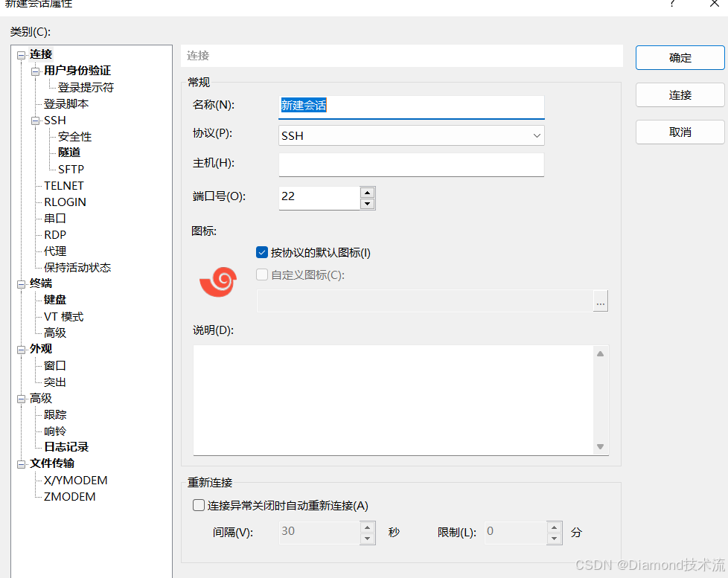Collapse the SSH tree node
The height and width of the screenshot is (578, 728).
click(35, 121)
